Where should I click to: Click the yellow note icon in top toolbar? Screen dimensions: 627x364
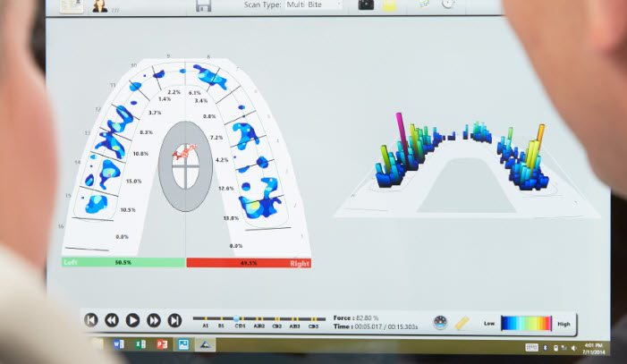click(x=389, y=5)
